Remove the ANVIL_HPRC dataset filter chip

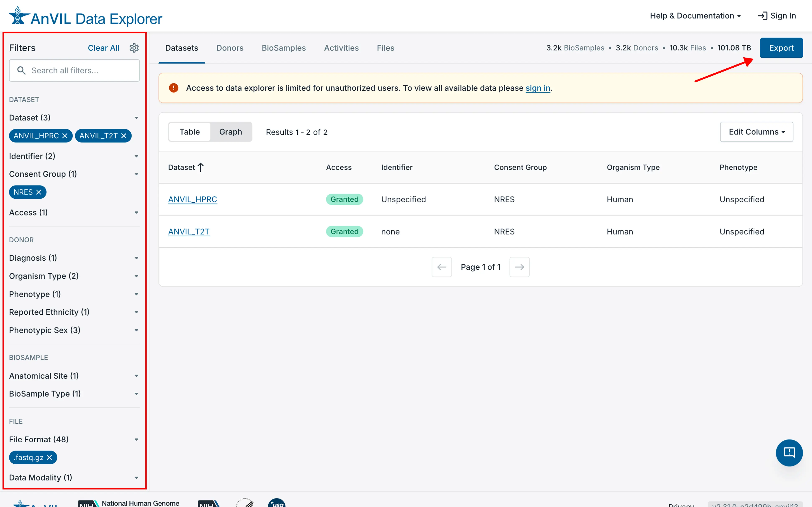point(65,135)
